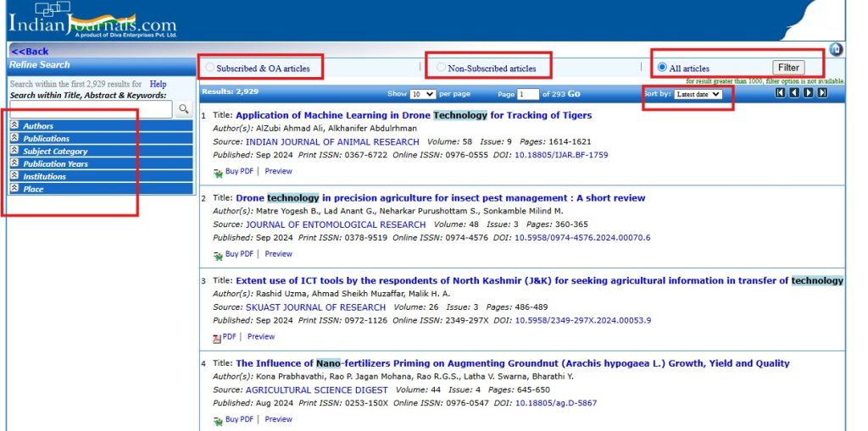Open the red PDF icon for result 3
The width and height of the screenshot is (868, 431).
click(217, 338)
